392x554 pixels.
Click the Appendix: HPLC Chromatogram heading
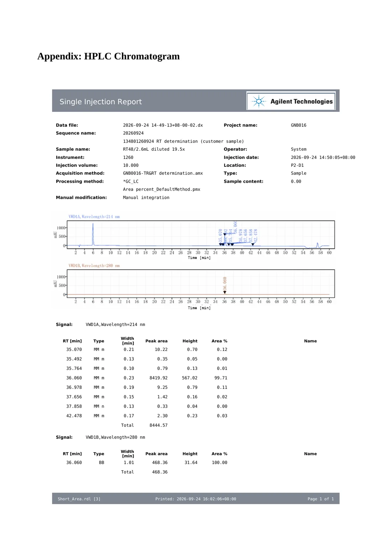[x=108, y=56]
